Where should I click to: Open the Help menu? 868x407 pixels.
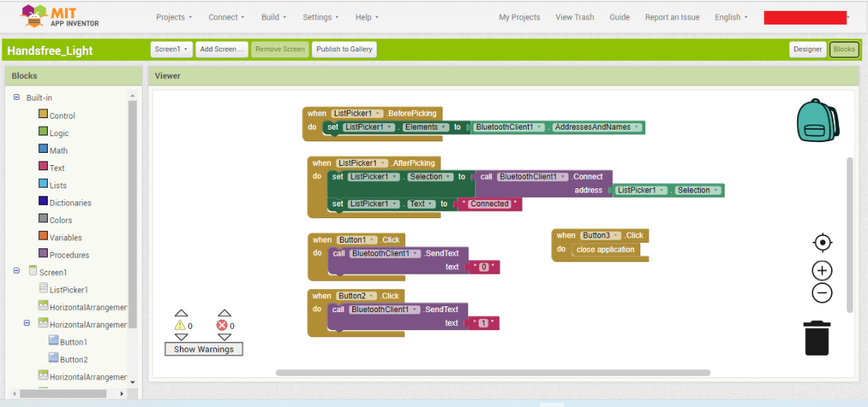(x=367, y=17)
